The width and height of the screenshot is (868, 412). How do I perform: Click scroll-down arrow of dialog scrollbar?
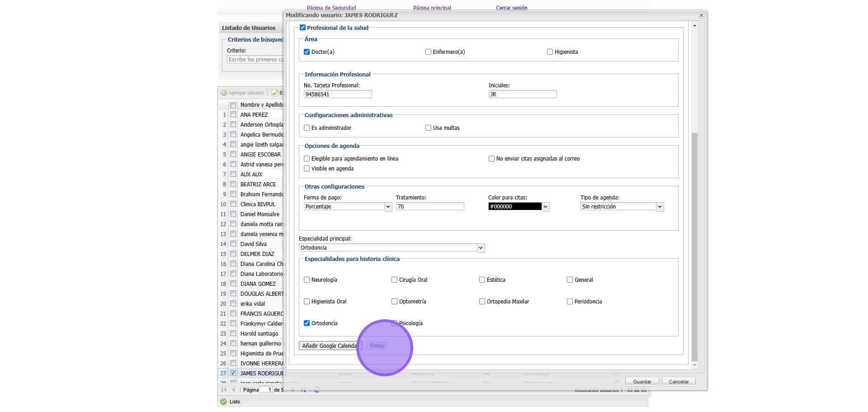click(x=694, y=365)
